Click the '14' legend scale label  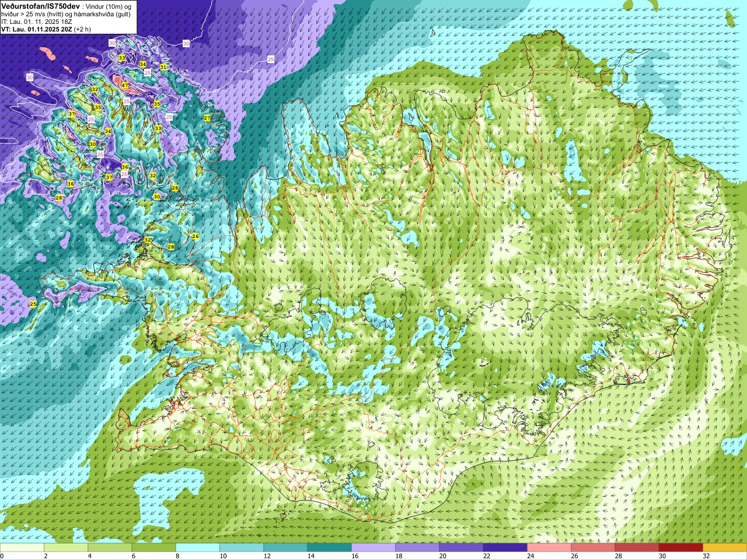311,556
